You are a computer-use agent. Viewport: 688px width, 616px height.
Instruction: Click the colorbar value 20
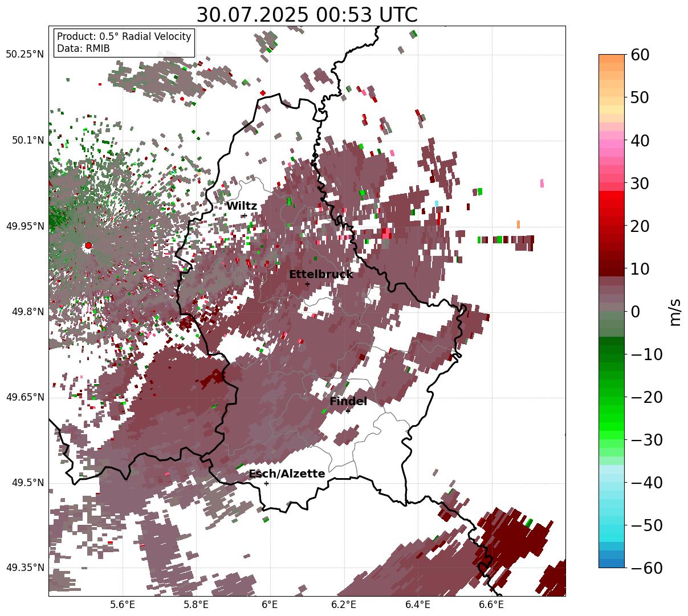(639, 226)
